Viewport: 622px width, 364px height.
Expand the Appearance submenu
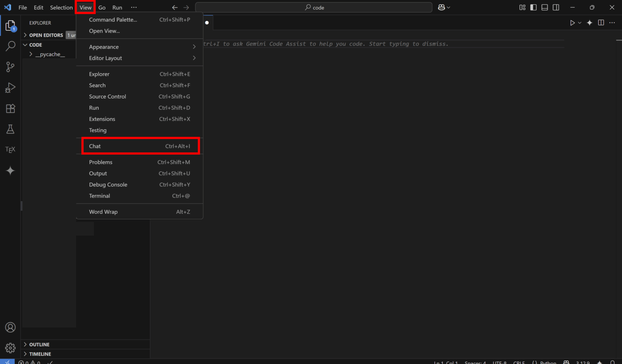[x=104, y=47]
